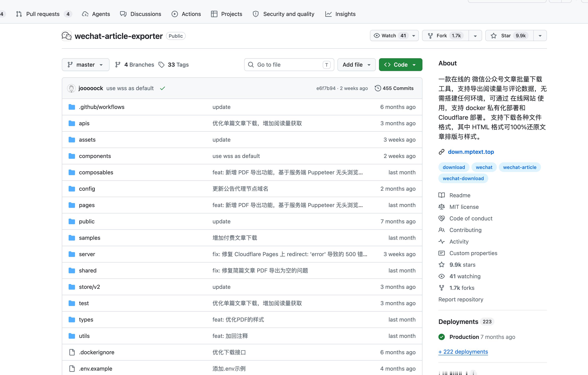Click the Report repository link
Viewport: 588px width, 375px height.
[461, 299]
